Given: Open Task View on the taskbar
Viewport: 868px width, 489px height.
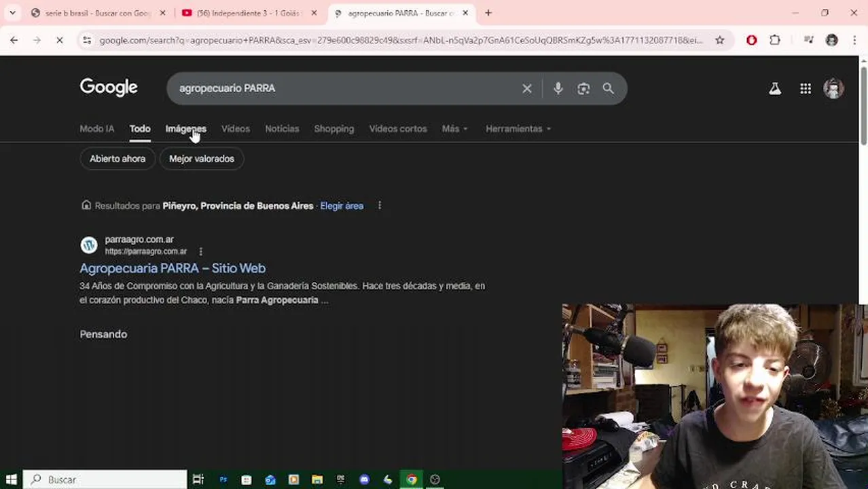Looking at the screenshot, I should [198, 479].
